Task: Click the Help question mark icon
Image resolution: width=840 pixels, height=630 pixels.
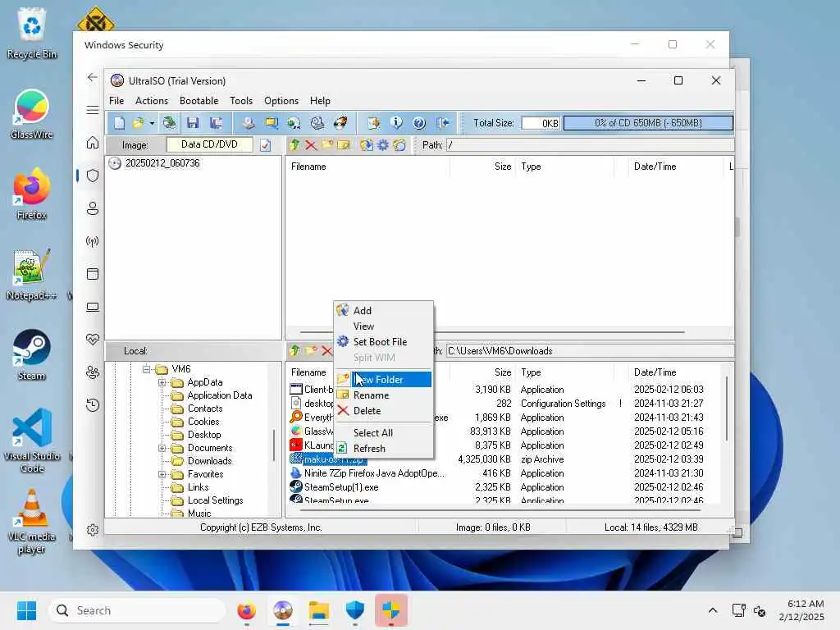Action: coord(419,123)
